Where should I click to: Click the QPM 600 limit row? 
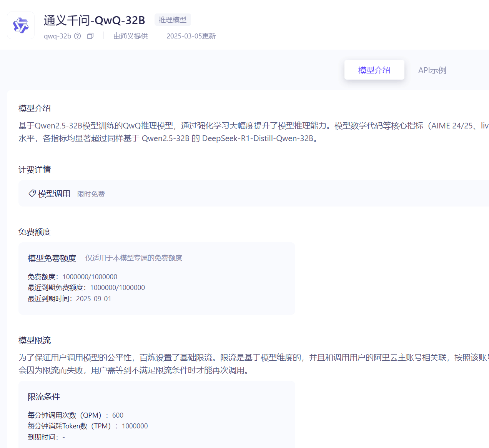[75, 415]
